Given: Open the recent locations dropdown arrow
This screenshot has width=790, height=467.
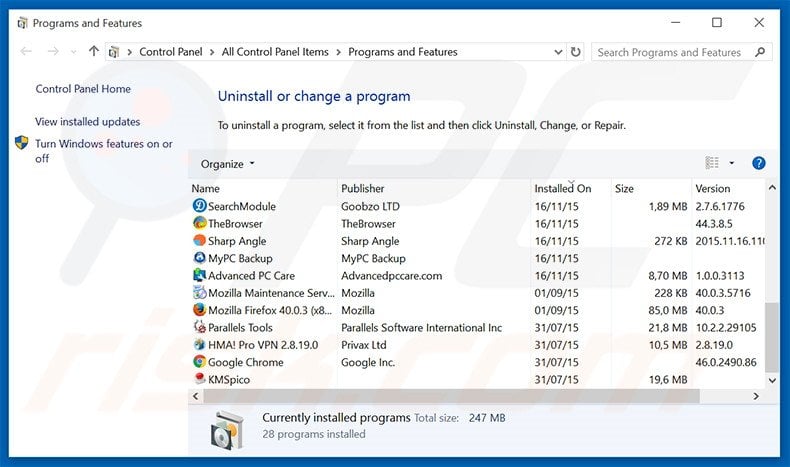Looking at the screenshot, I should [x=74, y=52].
